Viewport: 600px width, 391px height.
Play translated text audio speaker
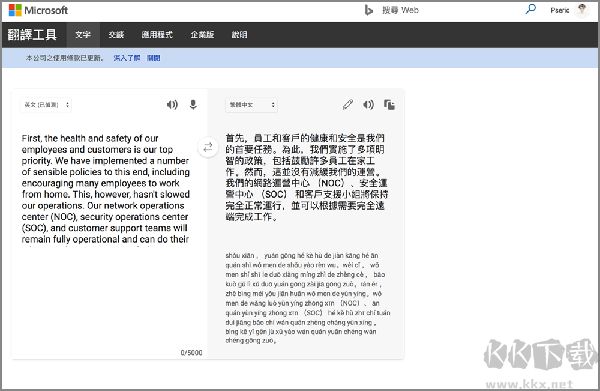coord(368,104)
